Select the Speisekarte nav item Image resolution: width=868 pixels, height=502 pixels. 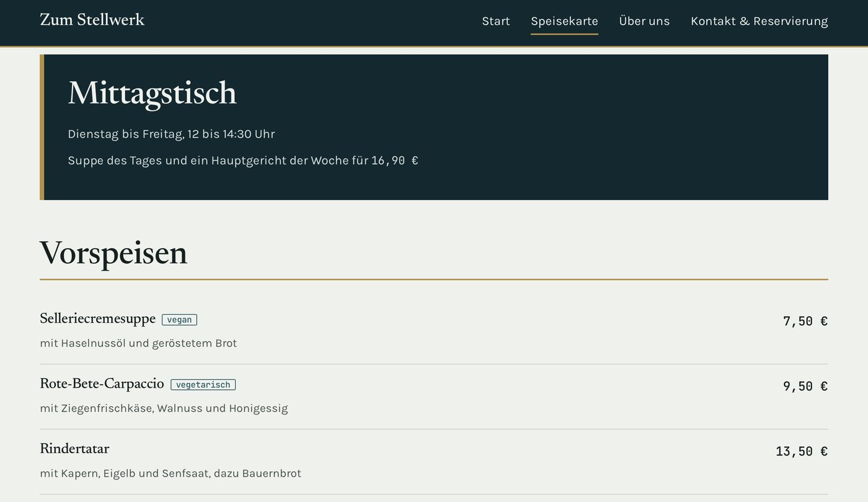point(564,21)
